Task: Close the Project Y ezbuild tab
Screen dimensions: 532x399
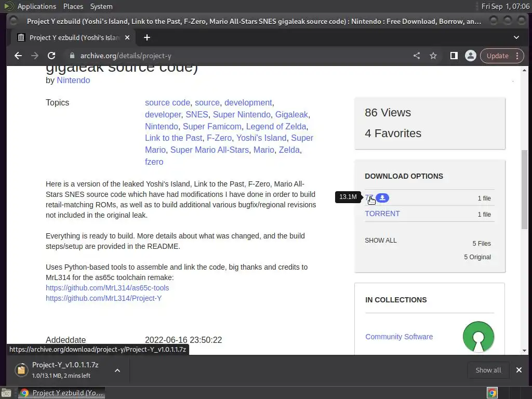Action: click(x=127, y=37)
